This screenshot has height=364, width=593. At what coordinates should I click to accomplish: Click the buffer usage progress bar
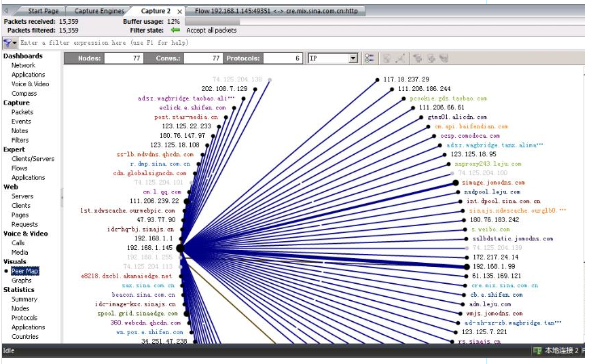coord(384,22)
